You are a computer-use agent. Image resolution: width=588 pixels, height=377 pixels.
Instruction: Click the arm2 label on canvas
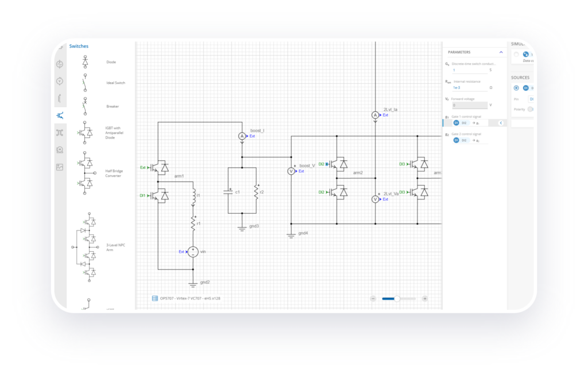(x=358, y=173)
